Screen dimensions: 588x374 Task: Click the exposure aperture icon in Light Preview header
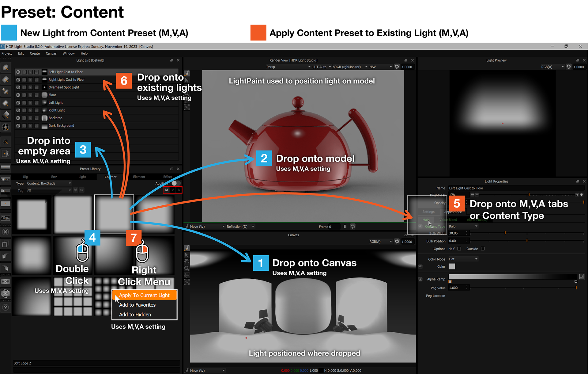tap(569, 67)
